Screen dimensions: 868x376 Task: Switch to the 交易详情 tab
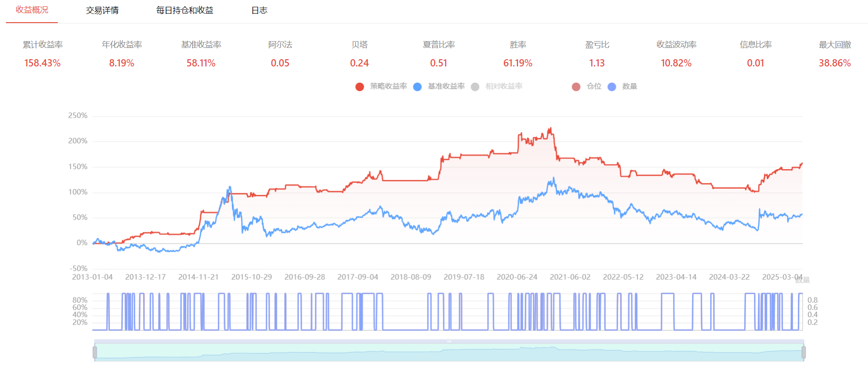pyautogui.click(x=102, y=10)
